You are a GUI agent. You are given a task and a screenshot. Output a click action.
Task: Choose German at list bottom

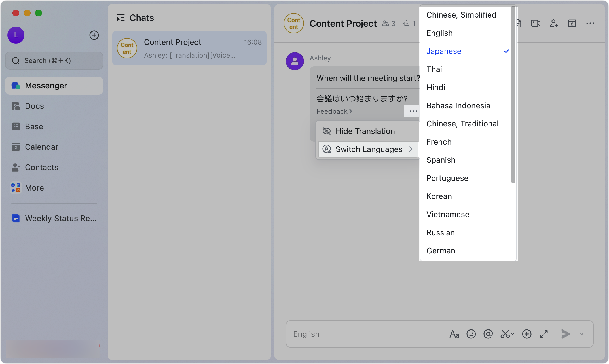(x=468, y=251)
